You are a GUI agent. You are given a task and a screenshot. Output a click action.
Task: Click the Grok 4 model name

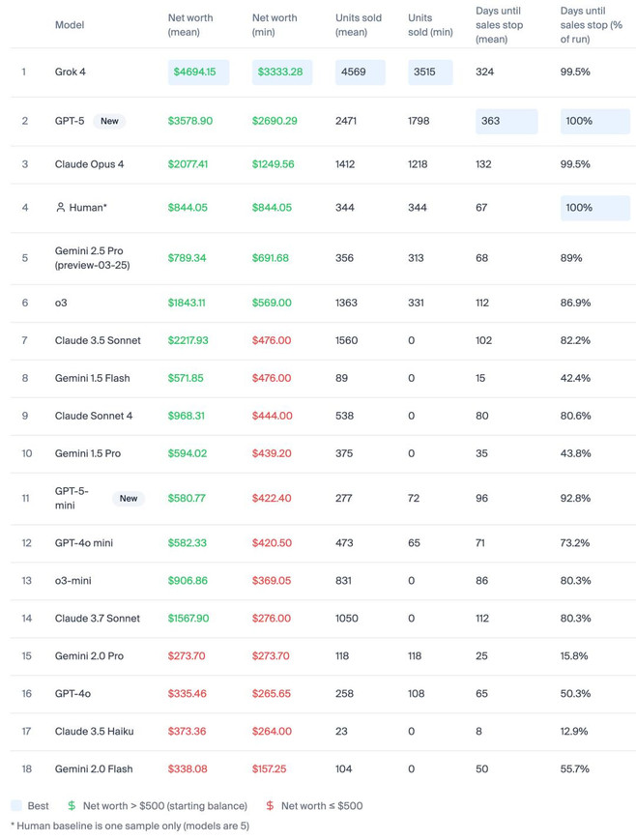(71, 72)
